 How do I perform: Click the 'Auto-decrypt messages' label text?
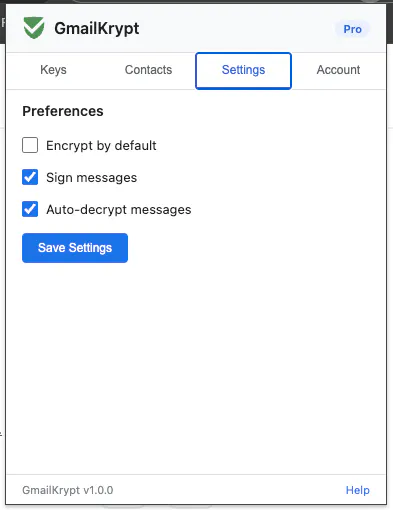(119, 210)
